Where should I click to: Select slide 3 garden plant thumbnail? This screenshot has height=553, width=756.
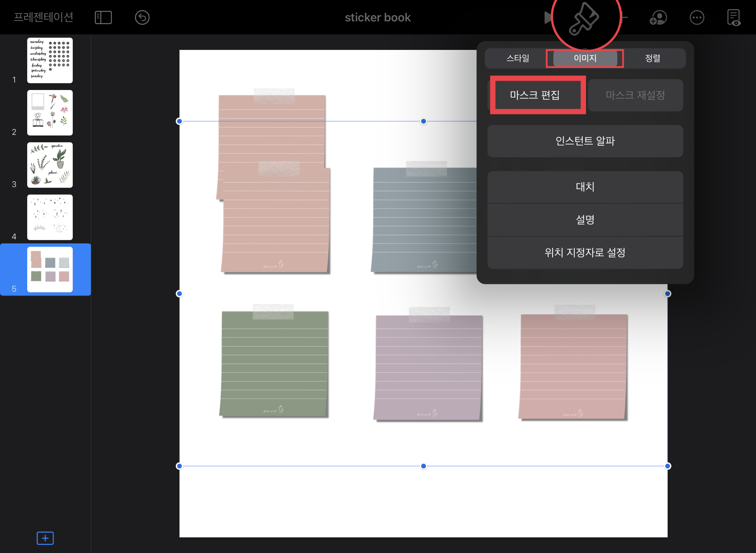point(50,165)
